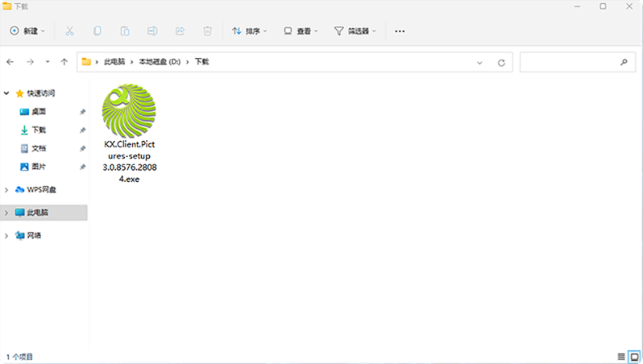The width and height of the screenshot is (643, 364).
Task: Select the KX.Client.Pictures-setup green icon
Action: tap(129, 110)
